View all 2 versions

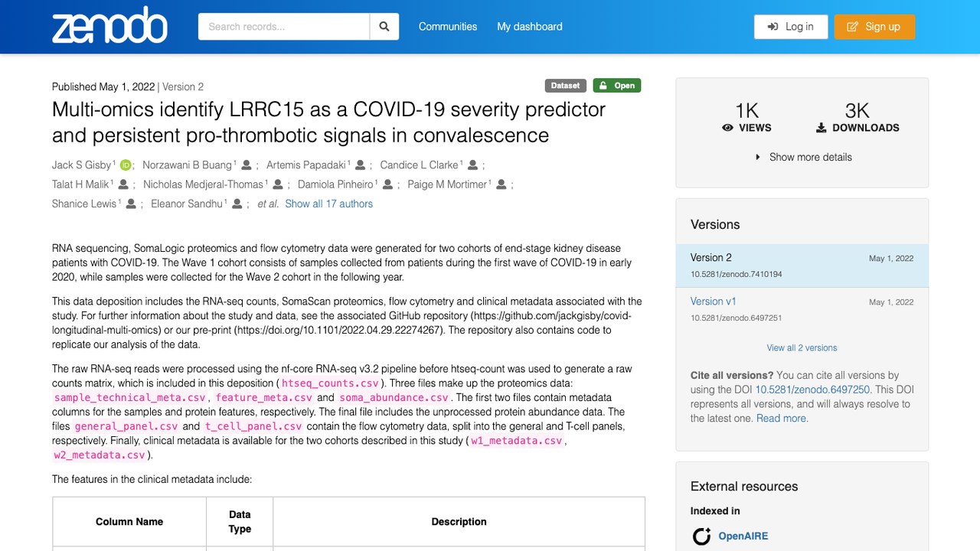[x=802, y=347]
